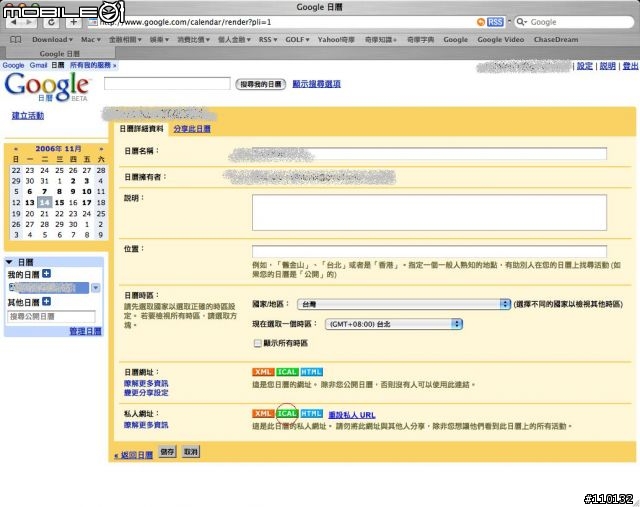Open the Download bookmarks folder
Image resolution: width=640 pixels, height=507 pixels.
coord(52,40)
